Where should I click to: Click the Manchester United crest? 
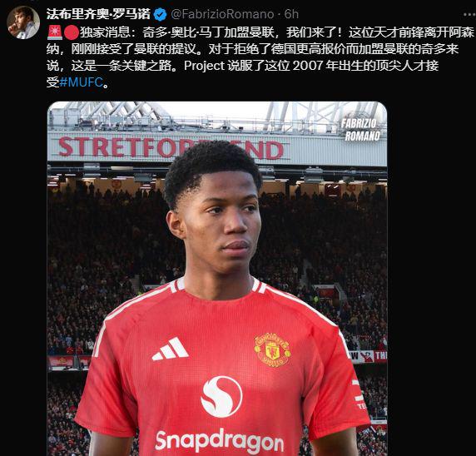[272, 350]
